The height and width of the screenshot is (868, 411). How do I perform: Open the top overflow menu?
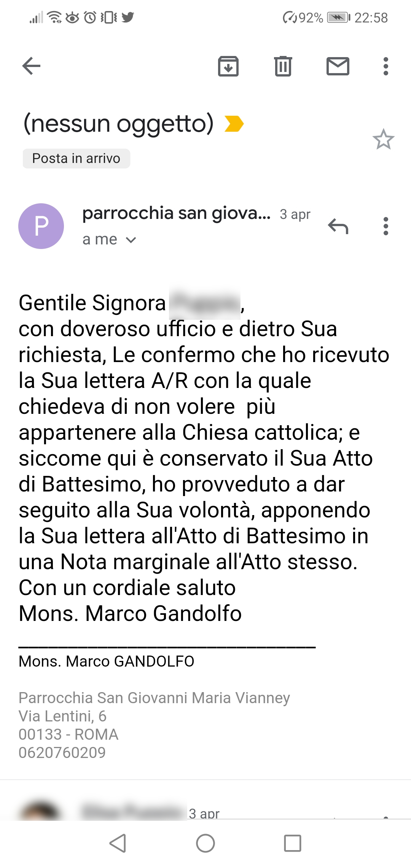click(386, 66)
